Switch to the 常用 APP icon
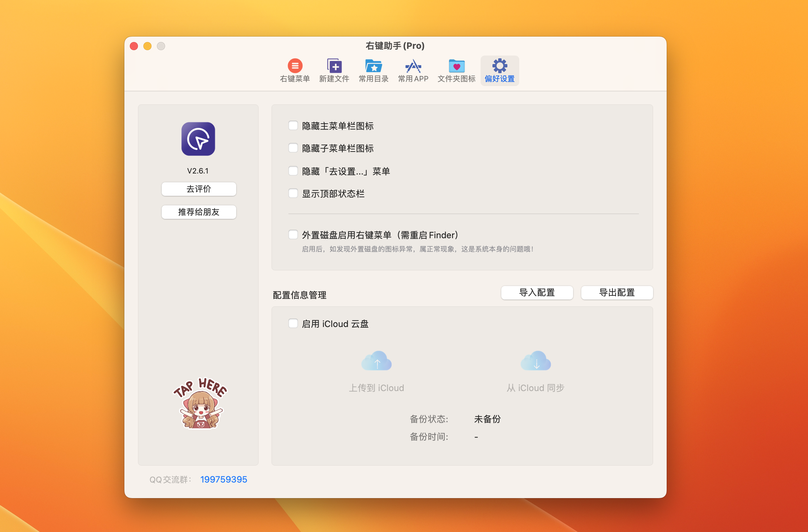The image size is (808, 532). [x=413, y=66]
